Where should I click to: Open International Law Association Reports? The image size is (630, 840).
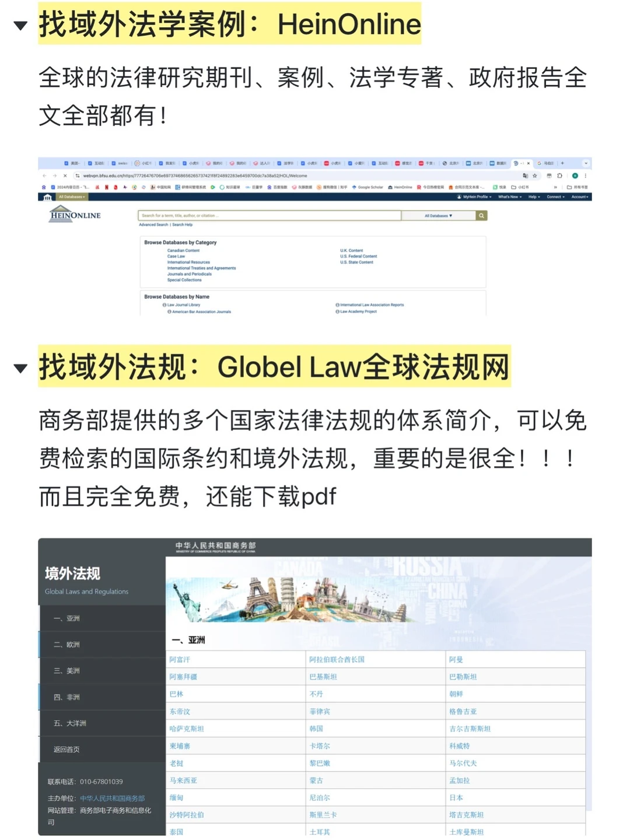372,305
